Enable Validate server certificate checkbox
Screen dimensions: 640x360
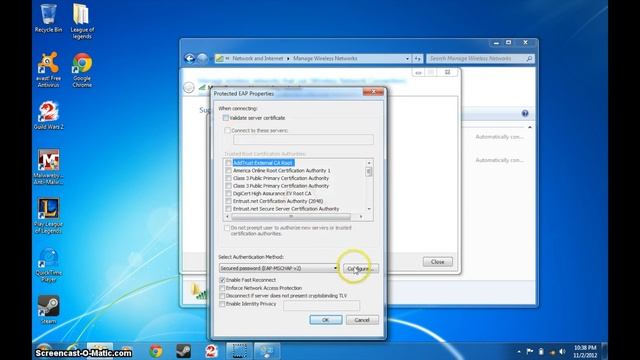point(226,118)
